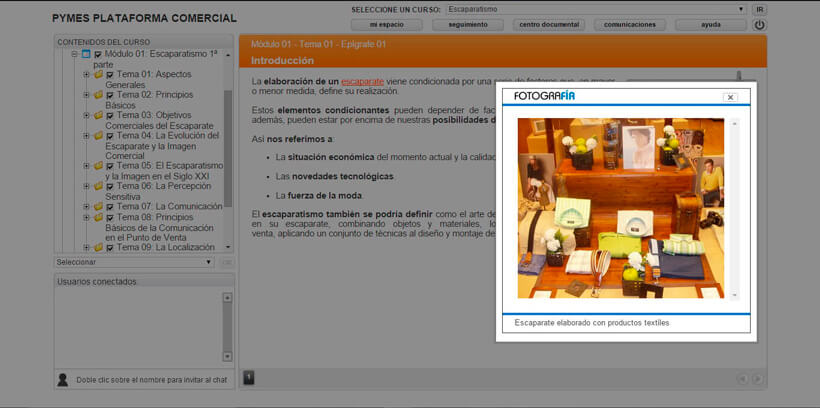Click the IR button next to course selector

click(760, 9)
